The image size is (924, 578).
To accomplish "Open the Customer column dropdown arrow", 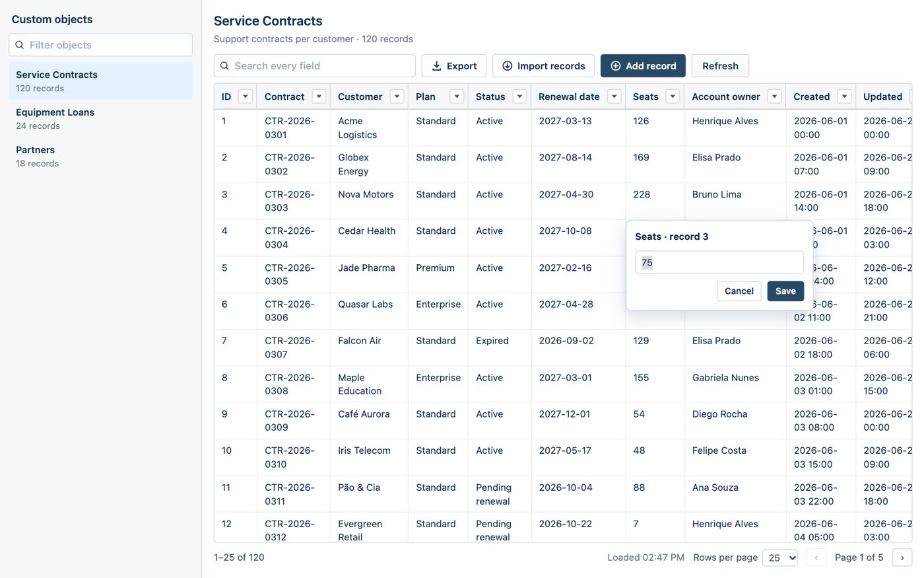I will (x=397, y=96).
